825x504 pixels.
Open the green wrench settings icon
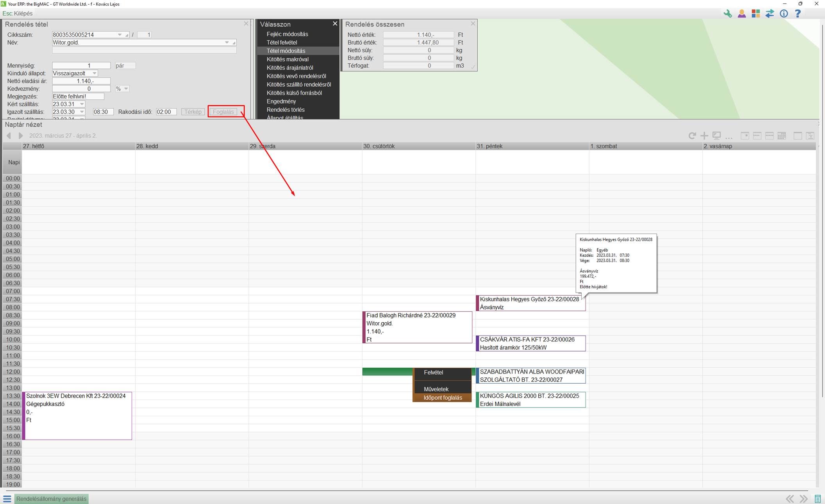[727, 14]
